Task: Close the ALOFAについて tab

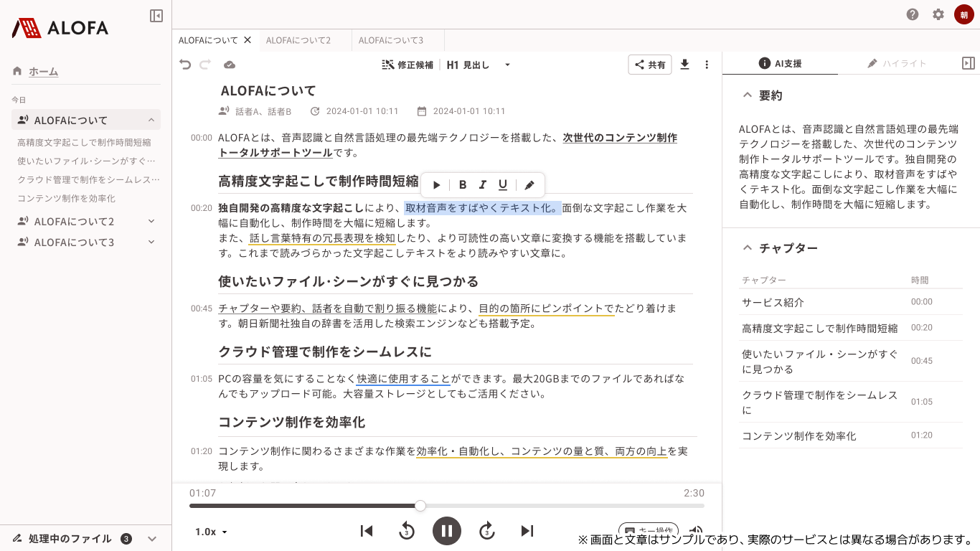Action: (248, 40)
